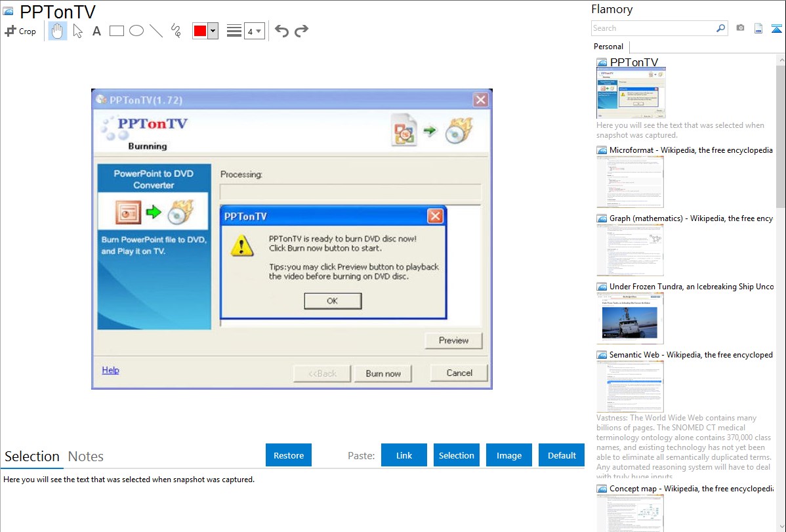Select the Microformat - Wikipedia title text
The width and height of the screenshot is (786, 532).
tap(691, 150)
